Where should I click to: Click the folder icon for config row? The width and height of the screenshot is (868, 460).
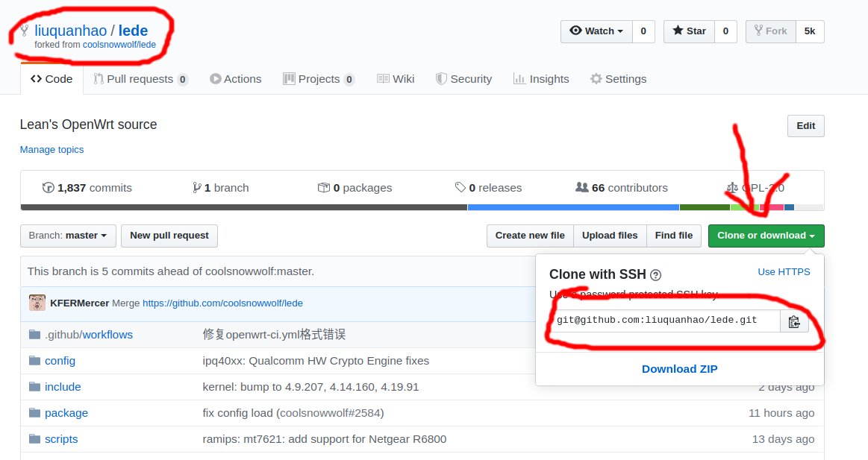pos(35,361)
